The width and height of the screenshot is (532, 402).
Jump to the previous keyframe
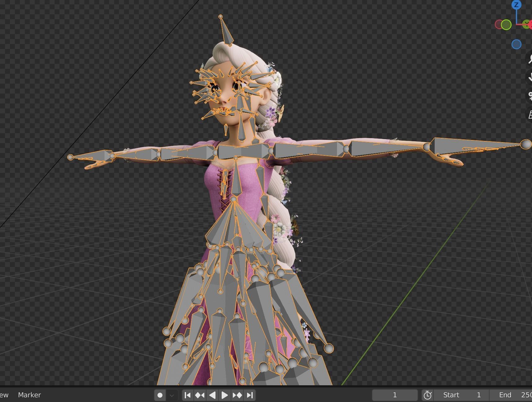199,395
